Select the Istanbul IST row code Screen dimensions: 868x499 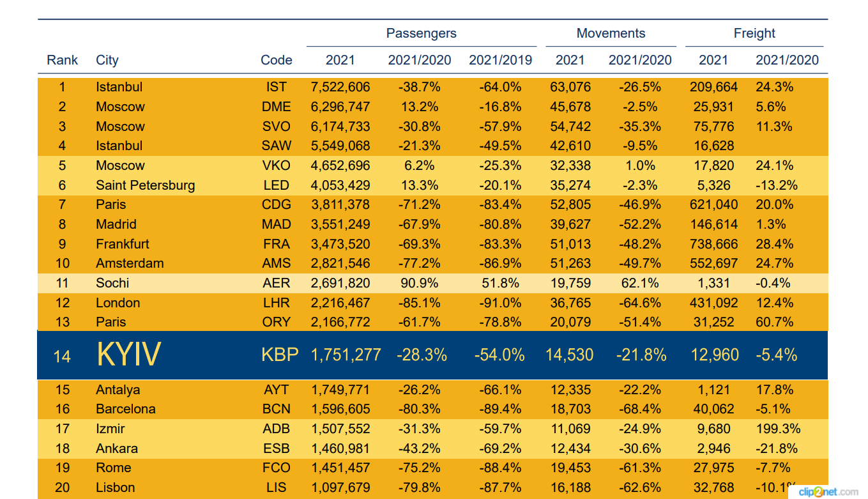pyautogui.click(x=277, y=87)
